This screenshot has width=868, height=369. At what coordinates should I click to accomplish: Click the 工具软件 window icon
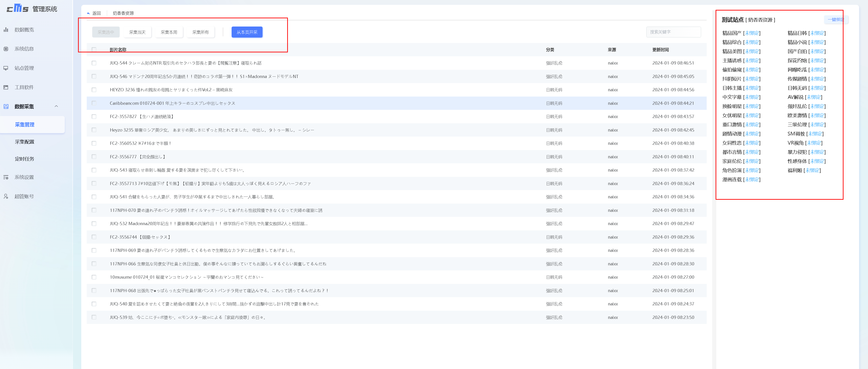[x=6, y=87]
